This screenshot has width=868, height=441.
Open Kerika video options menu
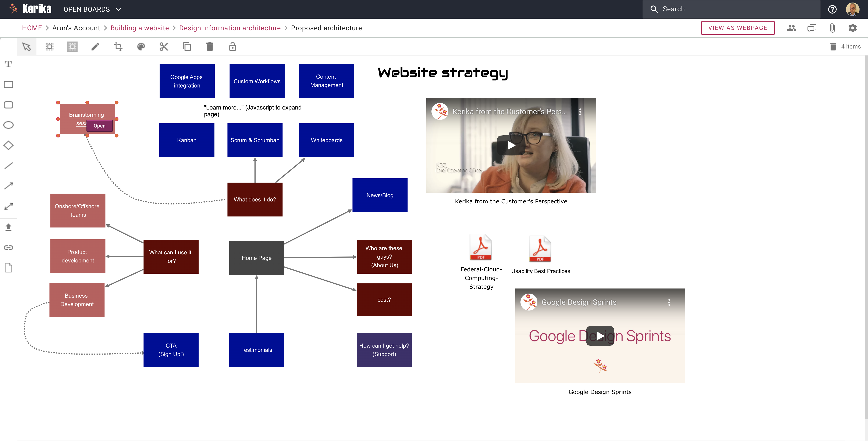pyautogui.click(x=580, y=111)
